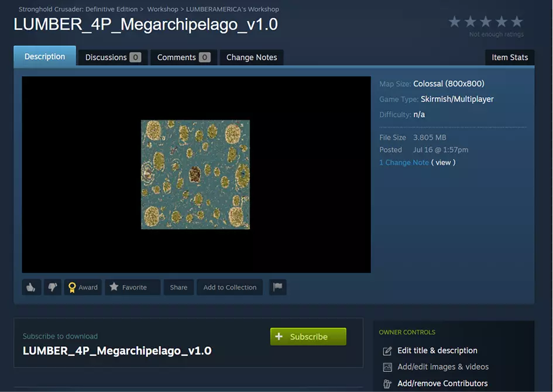This screenshot has height=392, width=553.
Task: Click Add/edit images & videos
Action: pos(443,367)
